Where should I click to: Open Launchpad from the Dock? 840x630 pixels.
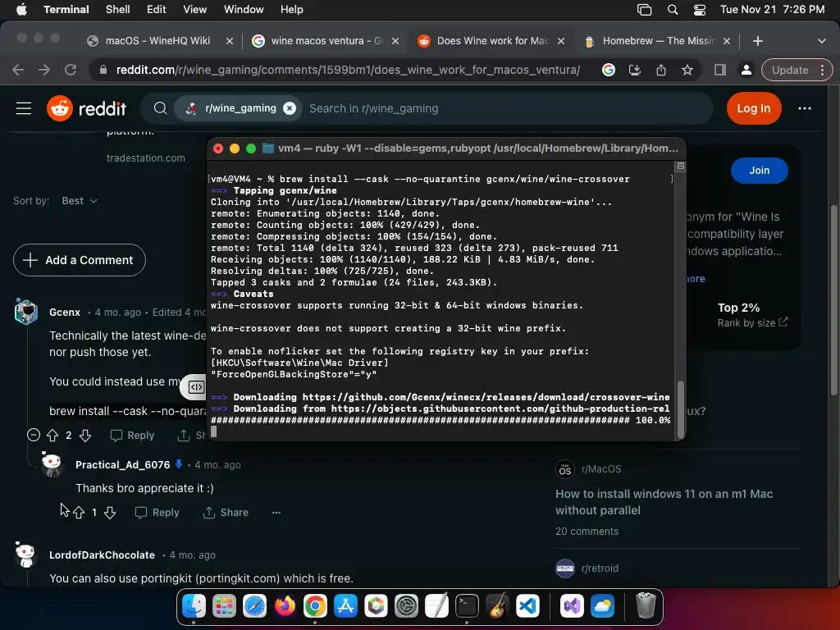[224, 606]
